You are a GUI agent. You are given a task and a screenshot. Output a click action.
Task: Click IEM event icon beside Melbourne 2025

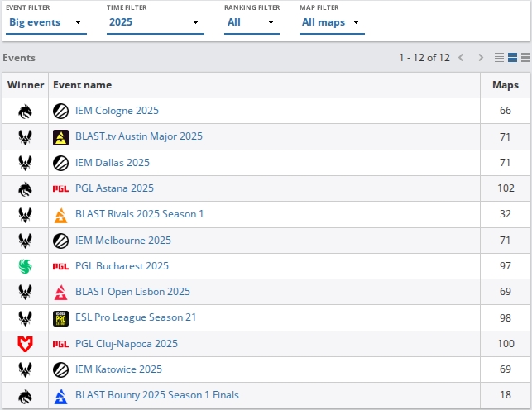[x=60, y=241]
